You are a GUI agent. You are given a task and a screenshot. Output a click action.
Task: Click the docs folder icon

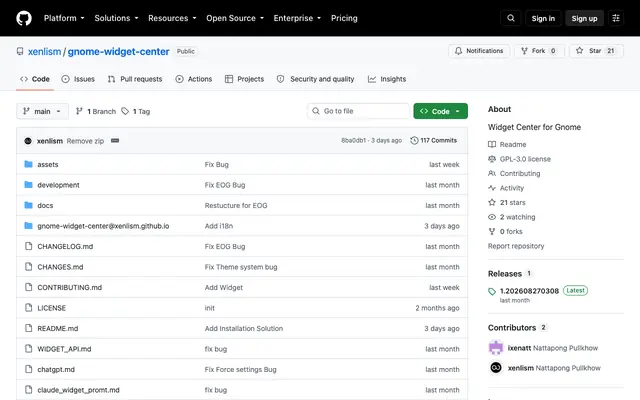click(x=28, y=205)
